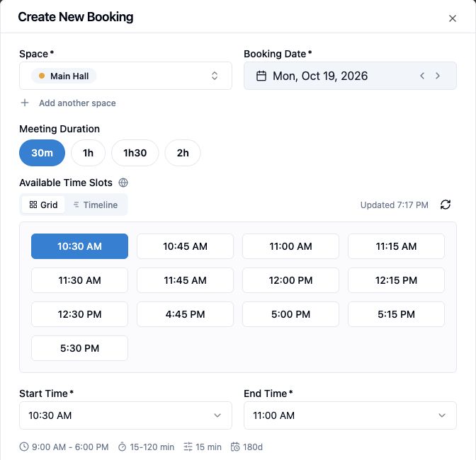Select the 2h meeting duration
Image resolution: width=476 pixels, height=460 pixels.
click(183, 153)
